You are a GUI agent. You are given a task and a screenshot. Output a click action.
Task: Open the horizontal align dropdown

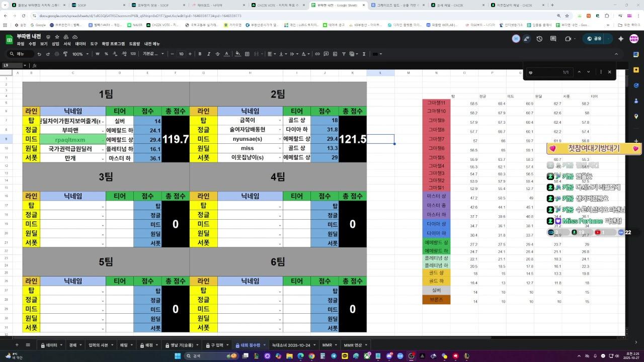[272, 54]
